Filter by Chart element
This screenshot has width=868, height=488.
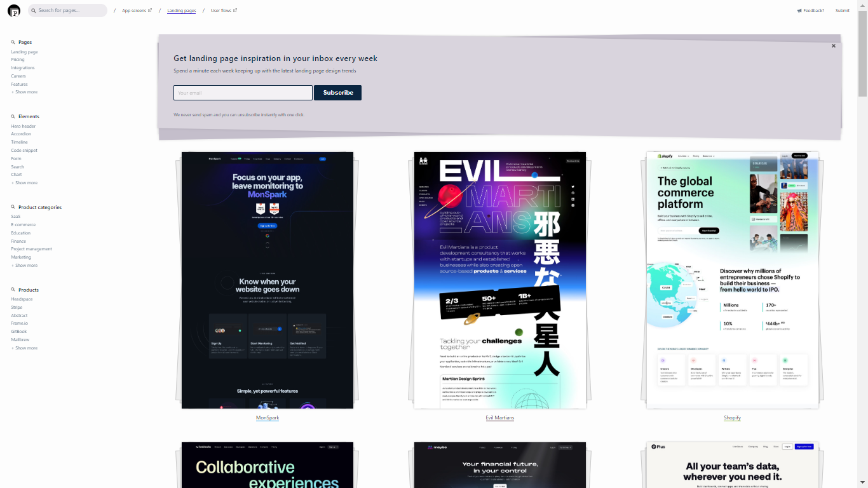17,175
